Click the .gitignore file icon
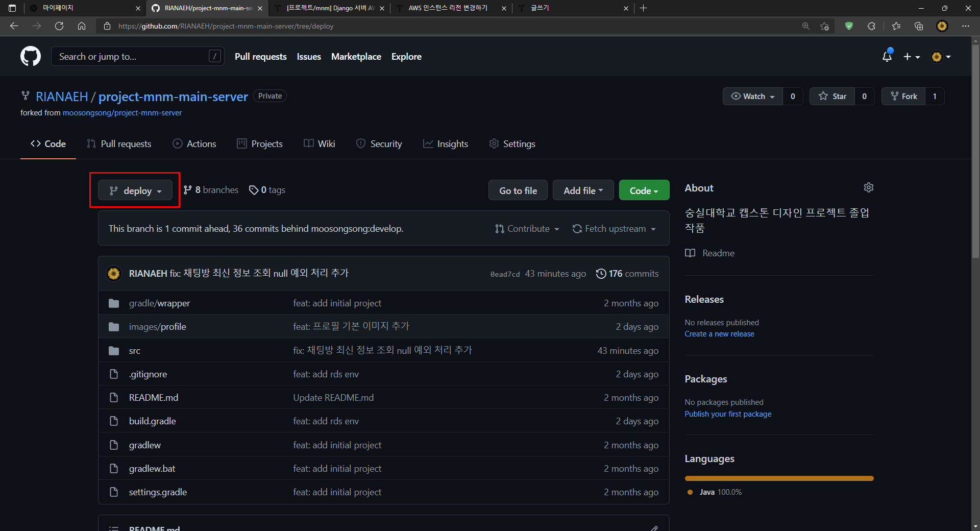The height and width of the screenshot is (531, 980). [114, 374]
